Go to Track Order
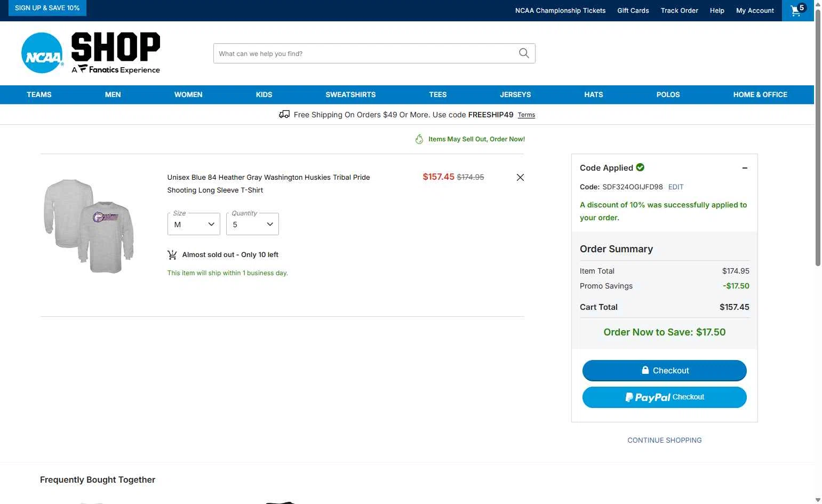The image size is (822, 504). (x=679, y=10)
